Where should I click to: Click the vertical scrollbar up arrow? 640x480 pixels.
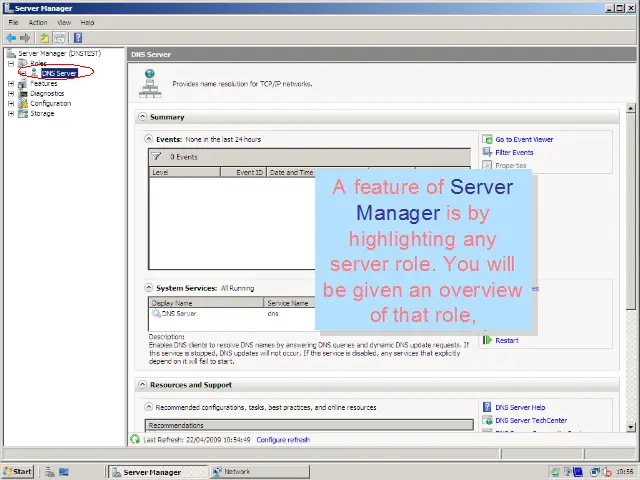[x=631, y=108]
